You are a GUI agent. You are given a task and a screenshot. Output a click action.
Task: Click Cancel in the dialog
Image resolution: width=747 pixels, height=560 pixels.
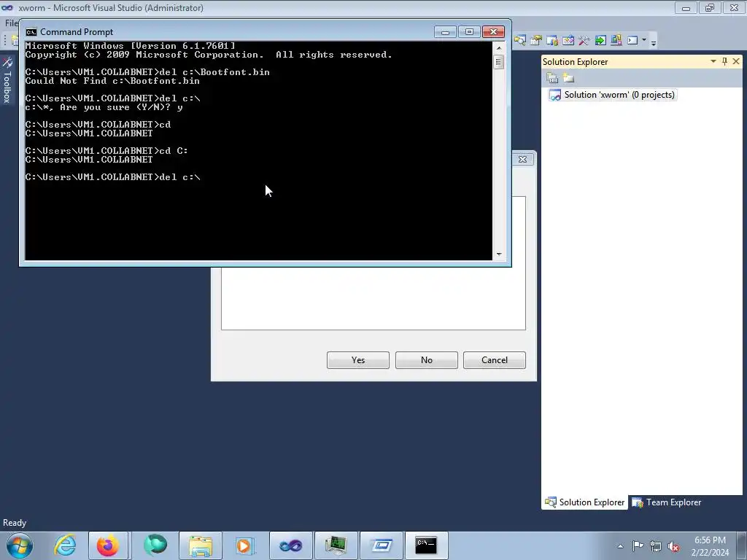495,360
